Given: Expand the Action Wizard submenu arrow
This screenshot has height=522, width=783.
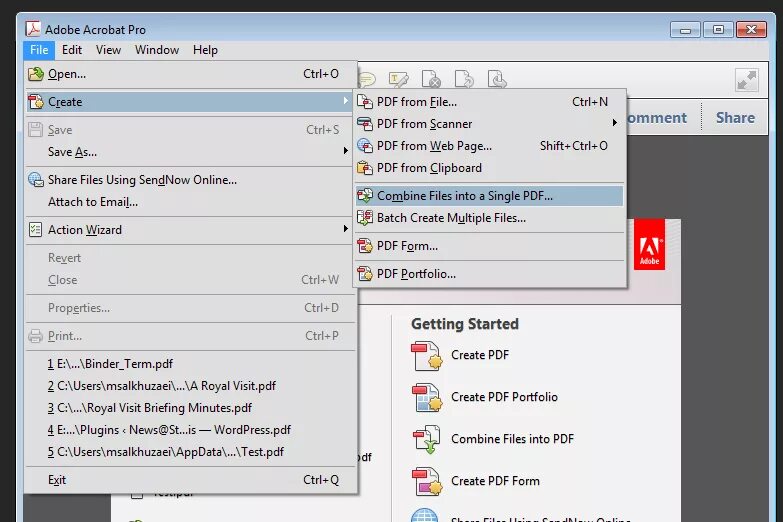Looking at the screenshot, I should (x=346, y=229).
